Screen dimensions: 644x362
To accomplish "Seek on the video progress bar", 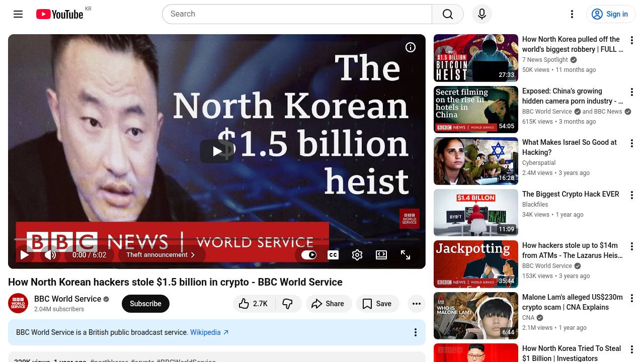I will coord(217,239).
